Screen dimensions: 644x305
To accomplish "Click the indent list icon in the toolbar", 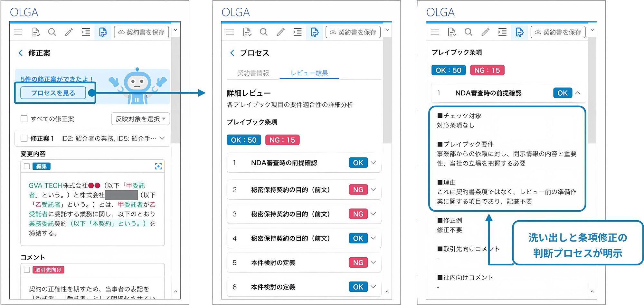I will point(86,32).
